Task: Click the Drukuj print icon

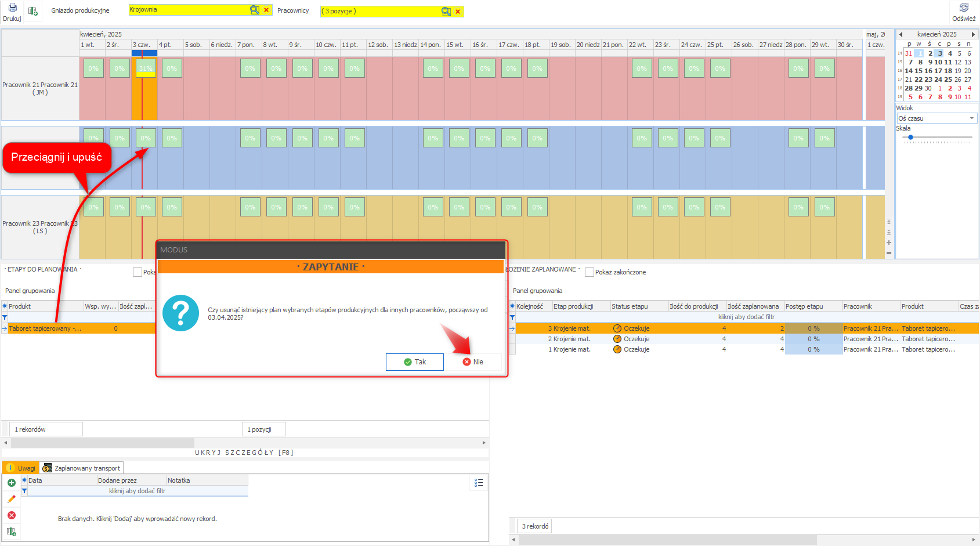Action: coord(12,9)
